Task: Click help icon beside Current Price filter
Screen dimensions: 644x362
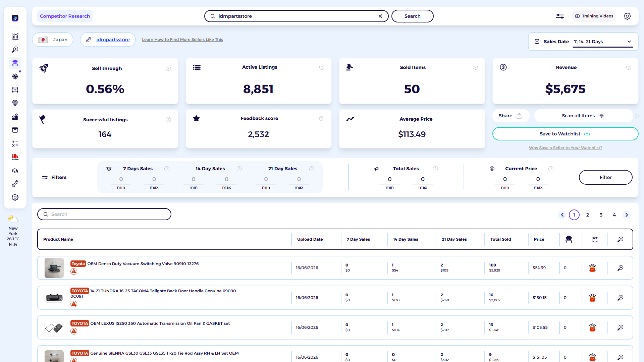Action: click(551, 169)
